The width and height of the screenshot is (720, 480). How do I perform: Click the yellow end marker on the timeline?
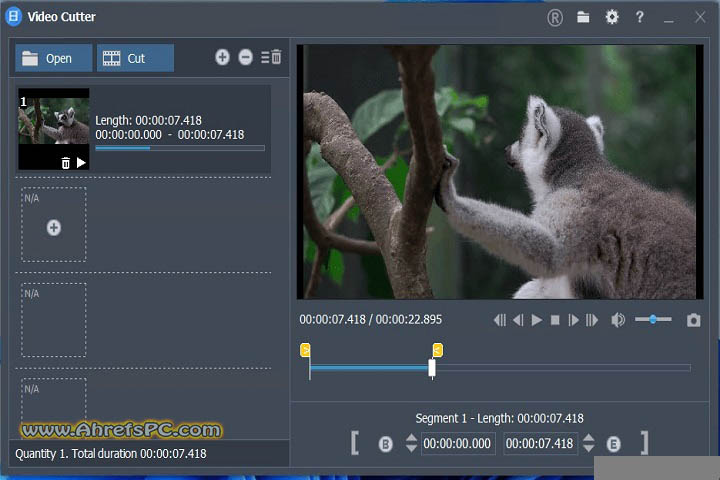438,350
